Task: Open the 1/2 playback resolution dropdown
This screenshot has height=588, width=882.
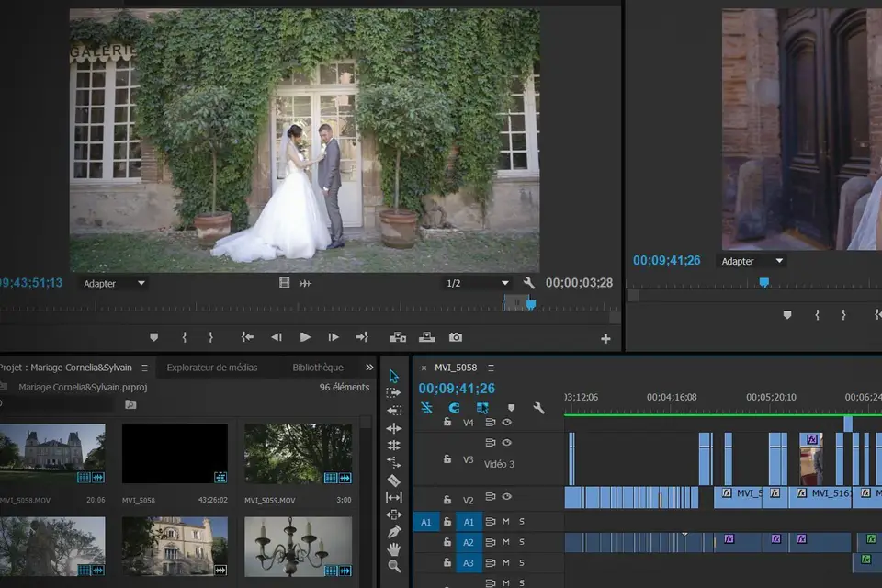Action: click(x=477, y=284)
